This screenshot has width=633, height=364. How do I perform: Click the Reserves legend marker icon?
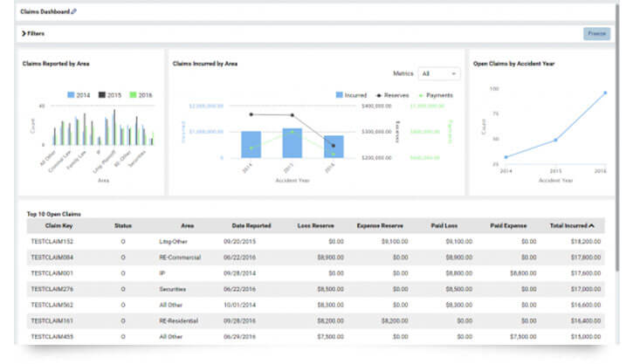click(x=379, y=96)
